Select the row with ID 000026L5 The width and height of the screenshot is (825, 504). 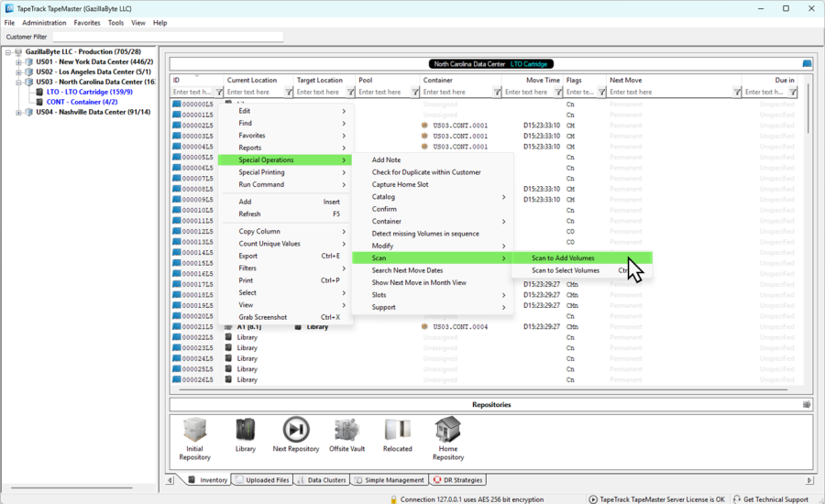point(484,380)
